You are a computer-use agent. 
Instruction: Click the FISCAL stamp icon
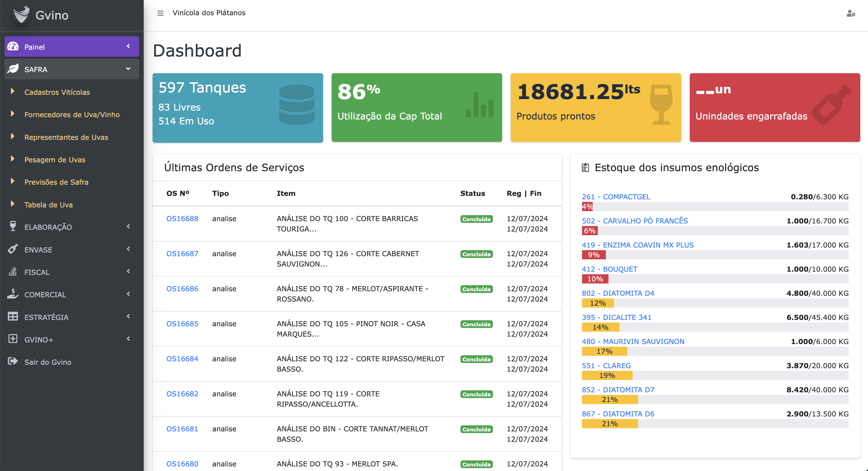coord(13,272)
